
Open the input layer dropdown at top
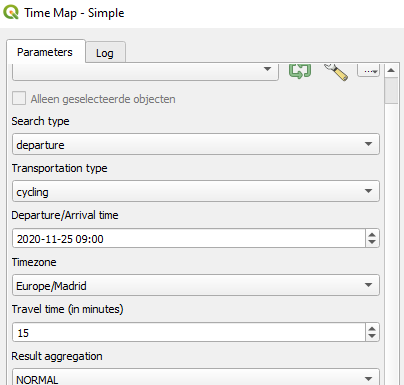click(145, 71)
